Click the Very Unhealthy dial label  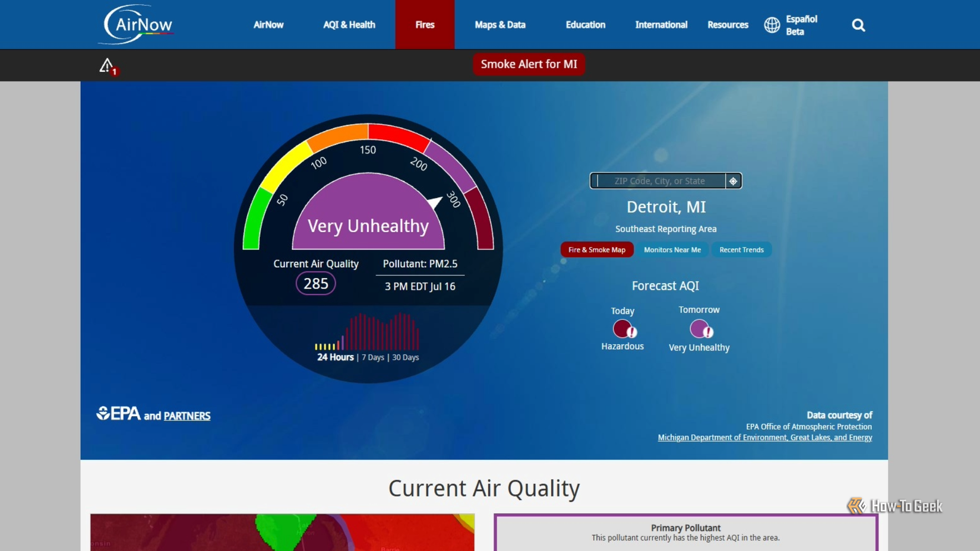[x=368, y=226]
